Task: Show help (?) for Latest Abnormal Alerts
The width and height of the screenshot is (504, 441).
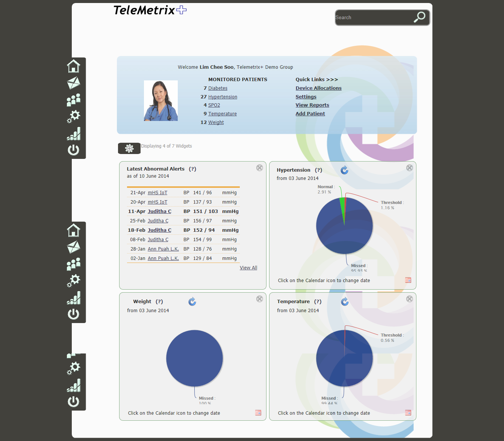Action: coord(192,169)
